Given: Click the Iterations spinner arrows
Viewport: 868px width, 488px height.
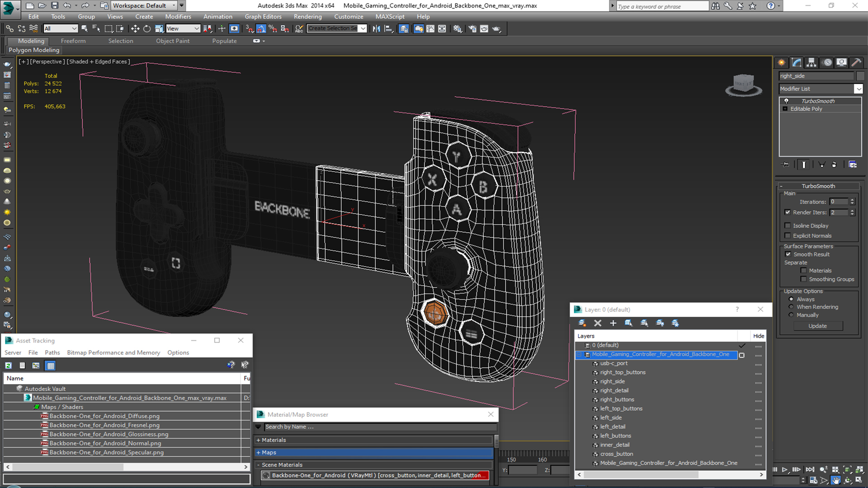Looking at the screenshot, I should (852, 202).
